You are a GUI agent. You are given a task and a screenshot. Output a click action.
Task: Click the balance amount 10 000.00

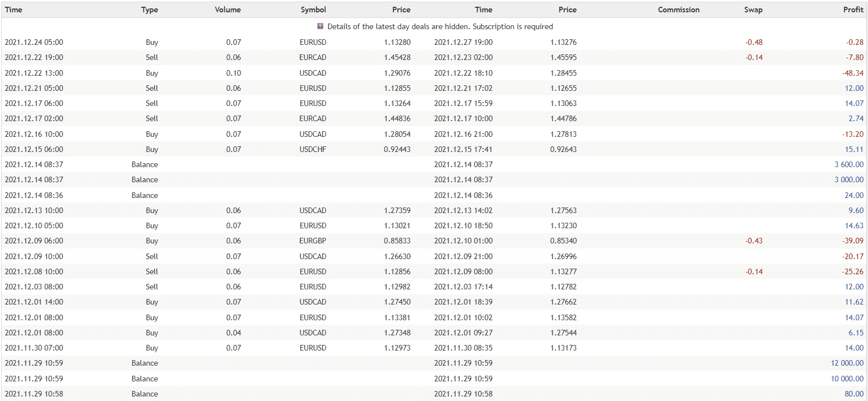pyautogui.click(x=847, y=379)
